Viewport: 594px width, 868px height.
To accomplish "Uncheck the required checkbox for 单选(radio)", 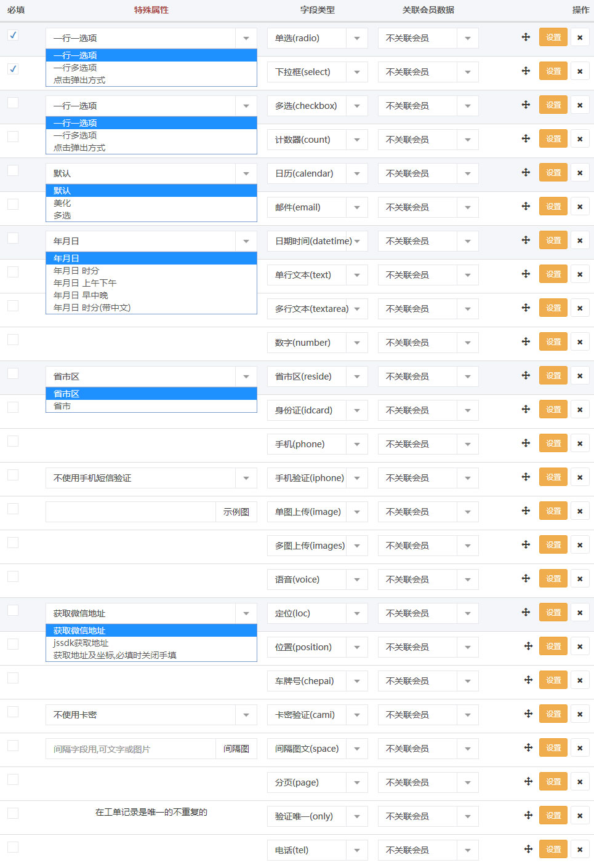I will point(12,35).
